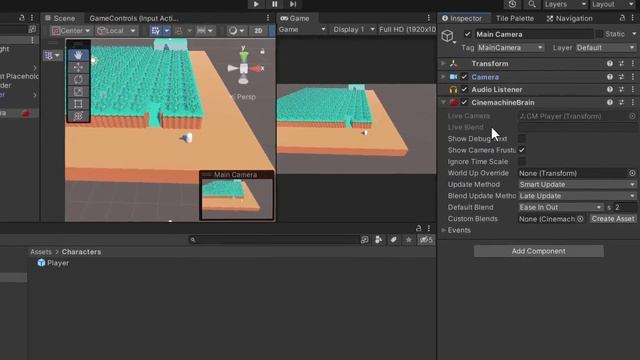Open the Local handle rotation dropdown
This screenshot has width=640, height=360.
point(116,31)
